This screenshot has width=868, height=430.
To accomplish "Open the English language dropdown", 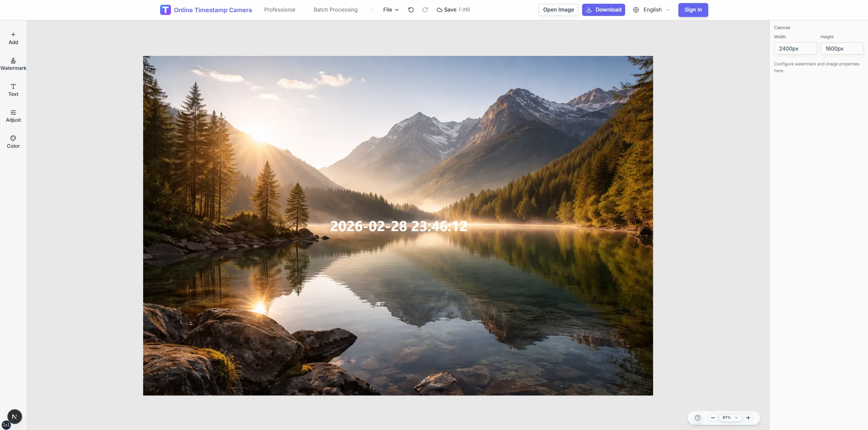I will pyautogui.click(x=652, y=10).
